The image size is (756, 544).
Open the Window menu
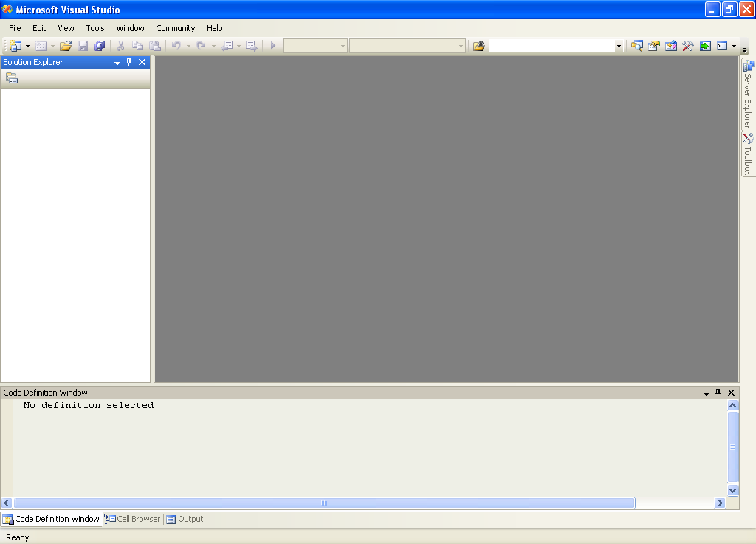point(130,28)
